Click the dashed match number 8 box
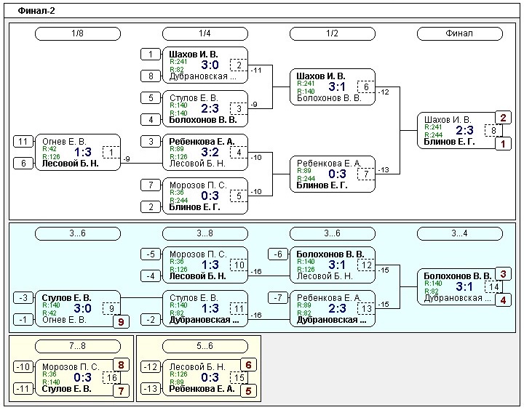This screenshot has width=532, height=410. [492, 131]
